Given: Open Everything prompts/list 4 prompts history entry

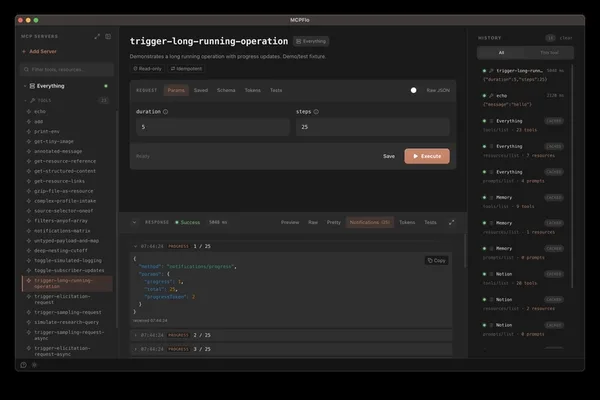Looking at the screenshot, I should (522, 176).
